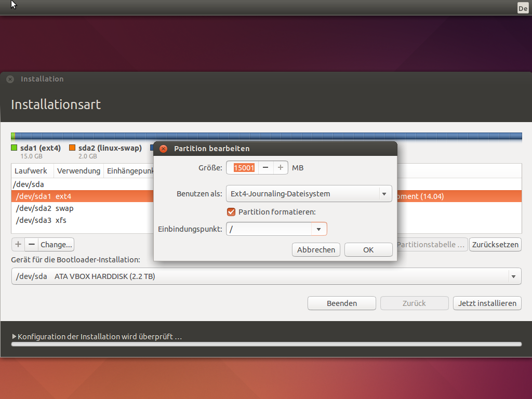Open the Benutzen als filesystem dropdown
Image resolution: width=532 pixels, height=399 pixels.
pyautogui.click(x=309, y=194)
